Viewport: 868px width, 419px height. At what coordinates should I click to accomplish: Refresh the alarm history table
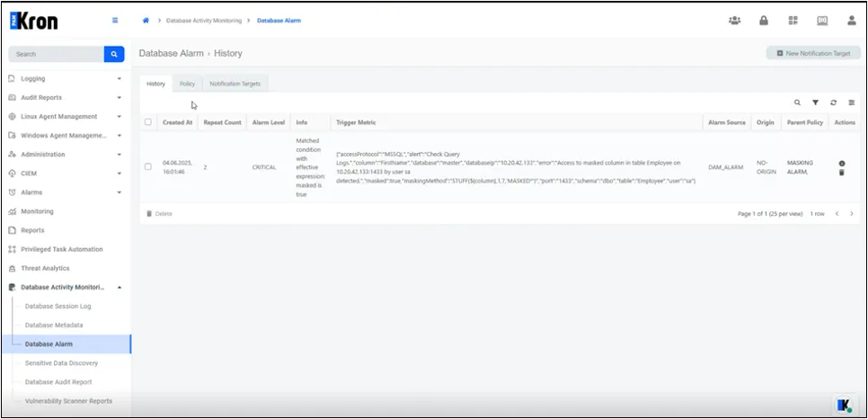(833, 103)
